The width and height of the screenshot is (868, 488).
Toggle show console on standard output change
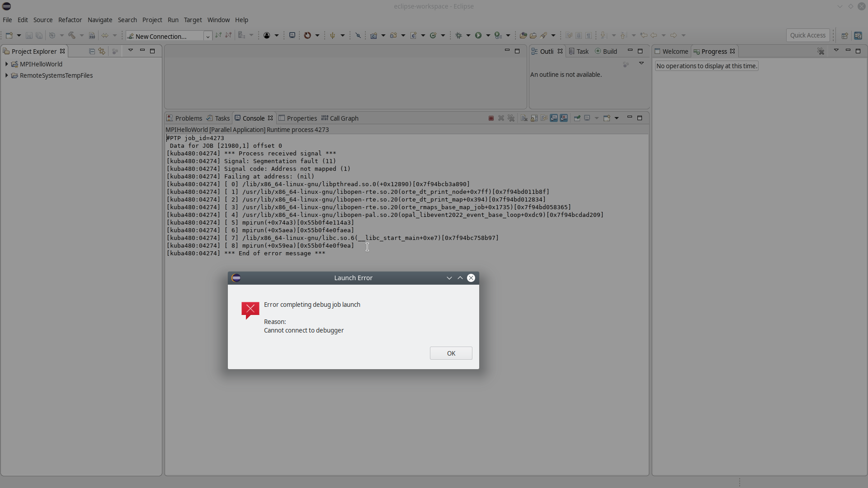(x=554, y=118)
